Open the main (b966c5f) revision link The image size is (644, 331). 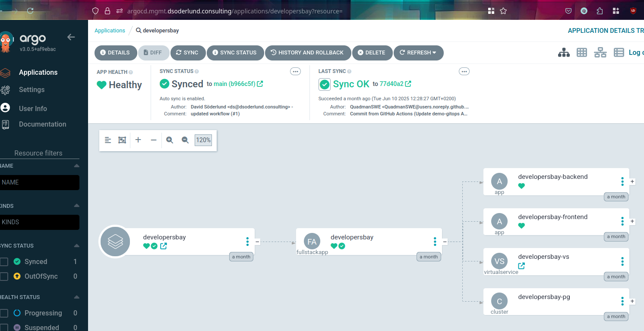235,84
